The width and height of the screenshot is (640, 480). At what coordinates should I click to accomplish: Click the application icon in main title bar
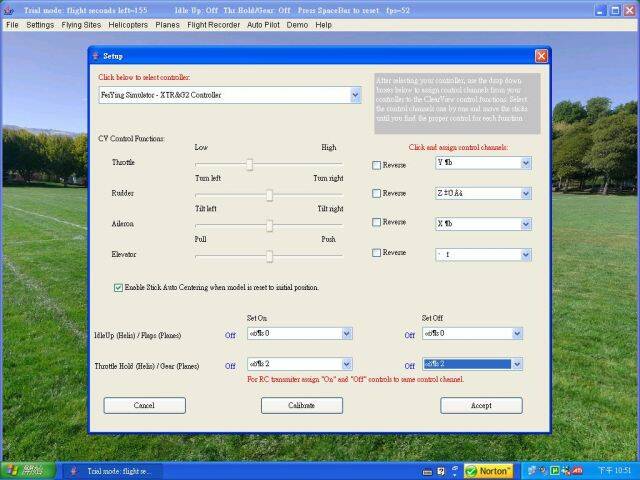(8, 11)
